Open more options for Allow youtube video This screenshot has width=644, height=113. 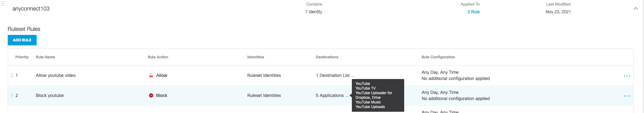pyautogui.click(x=627, y=76)
